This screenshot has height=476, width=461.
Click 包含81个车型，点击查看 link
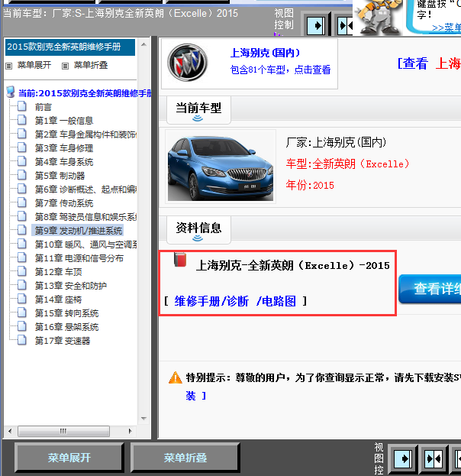280,70
